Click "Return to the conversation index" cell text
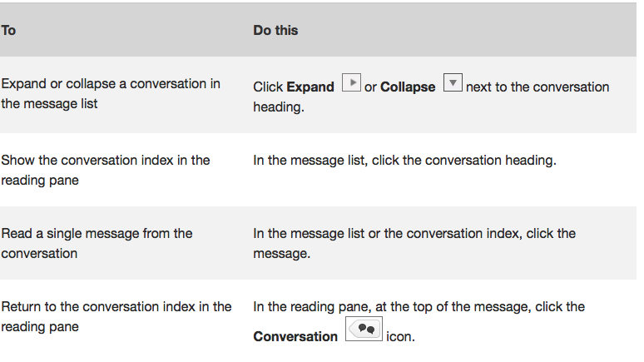Viewport: 644px width, 362px height. (116, 307)
